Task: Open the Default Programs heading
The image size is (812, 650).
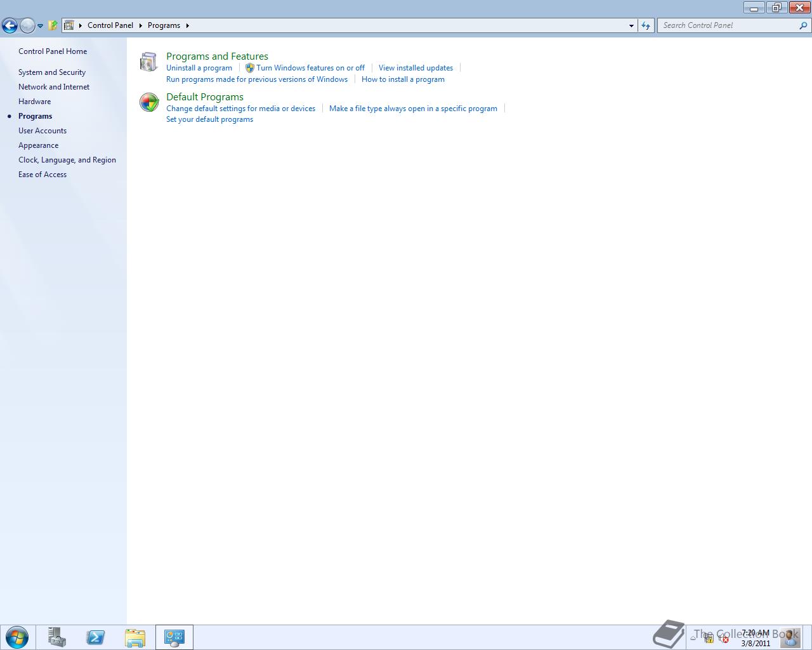Action: pyautogui.click(x=205, y=97)
